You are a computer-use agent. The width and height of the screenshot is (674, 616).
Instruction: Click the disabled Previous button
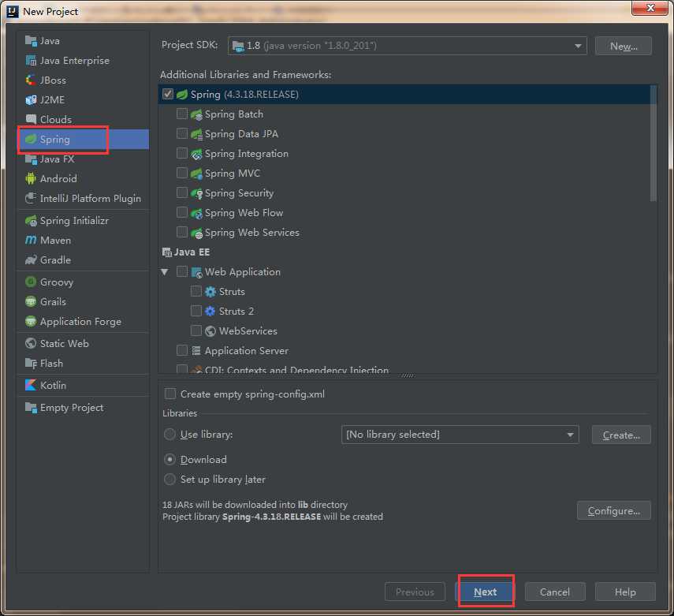pyautogui.click(x=415, y=592)
